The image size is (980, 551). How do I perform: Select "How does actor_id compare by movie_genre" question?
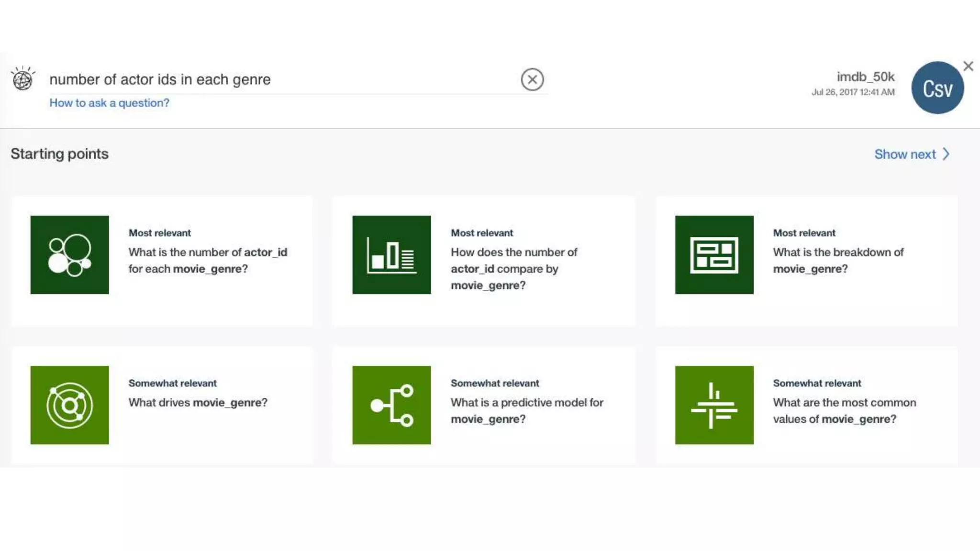click(514, 268)
